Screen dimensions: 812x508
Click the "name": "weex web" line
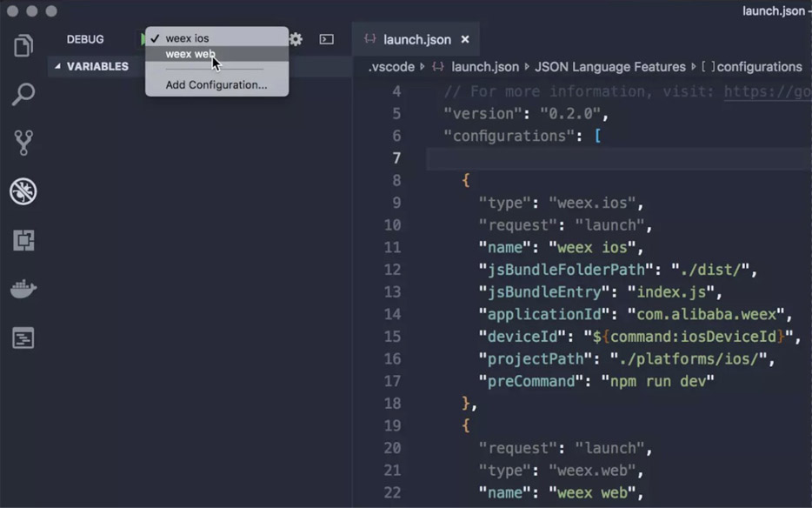561,493
